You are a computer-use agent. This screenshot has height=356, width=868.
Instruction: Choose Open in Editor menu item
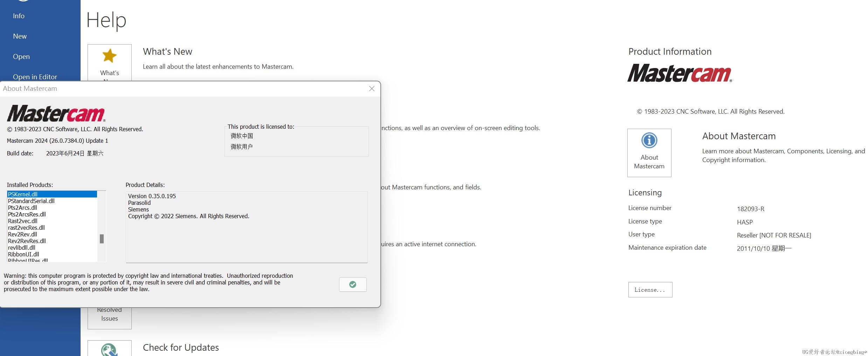(x=35, y=76)
